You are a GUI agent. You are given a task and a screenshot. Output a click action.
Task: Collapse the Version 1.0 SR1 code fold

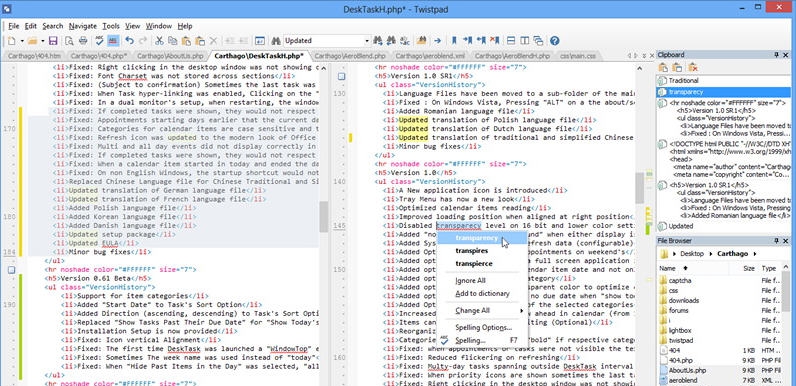coord(342,76)
